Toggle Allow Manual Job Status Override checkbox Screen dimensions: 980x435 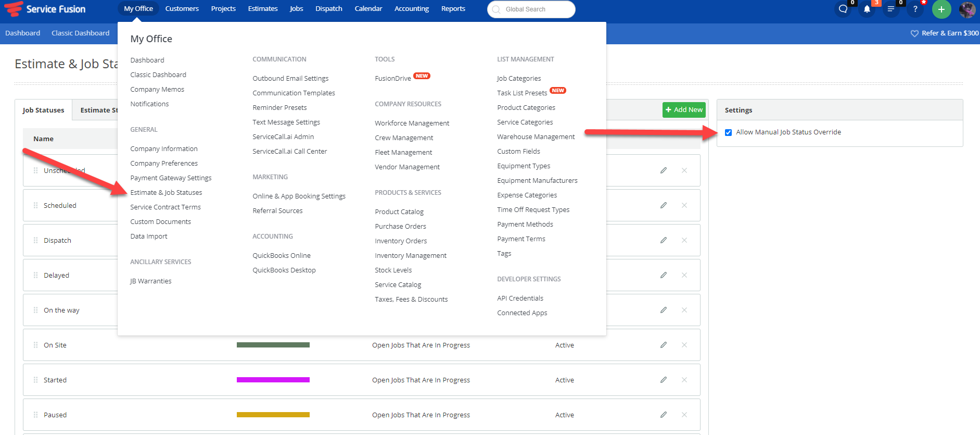click(728, 132)
